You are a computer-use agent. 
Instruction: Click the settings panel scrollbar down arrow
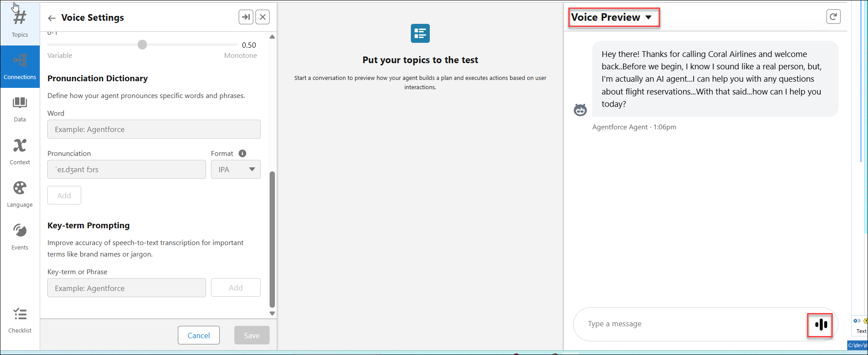point(272,313)
